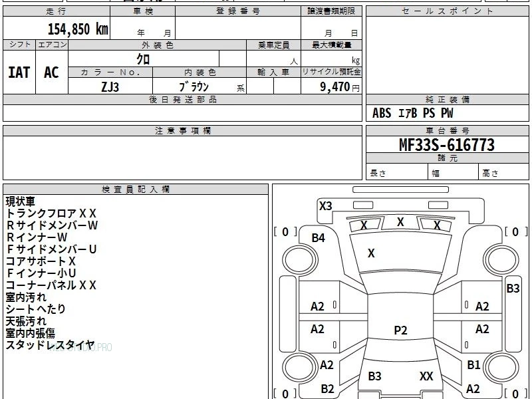Click the エアコン header cell
The image size is (532, 399).
52,45
